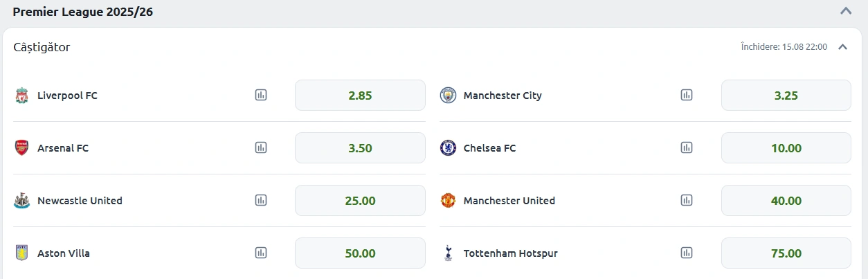Choose Aston Villa odds 50.00
The image size is (868, 279).
360,253
